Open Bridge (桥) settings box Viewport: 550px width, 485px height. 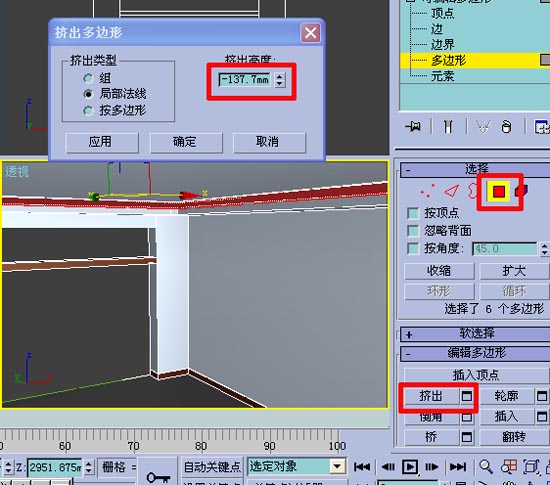(x=467, y=437)
